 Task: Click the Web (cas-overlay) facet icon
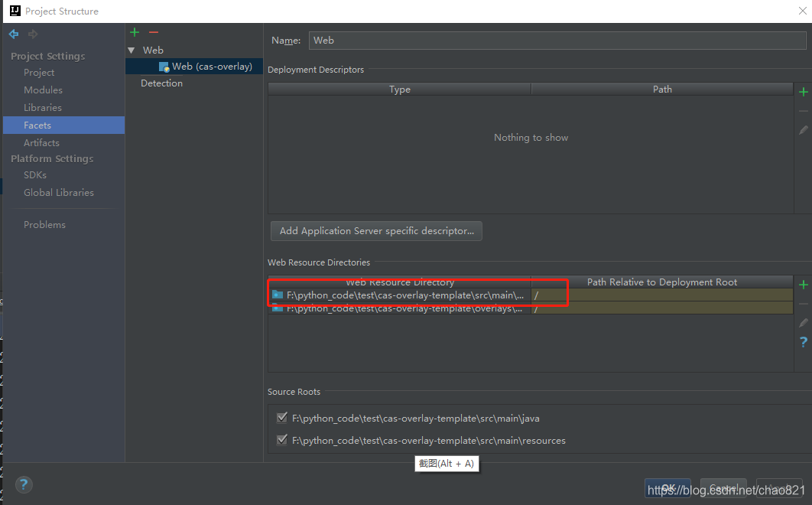pos(164,67)
